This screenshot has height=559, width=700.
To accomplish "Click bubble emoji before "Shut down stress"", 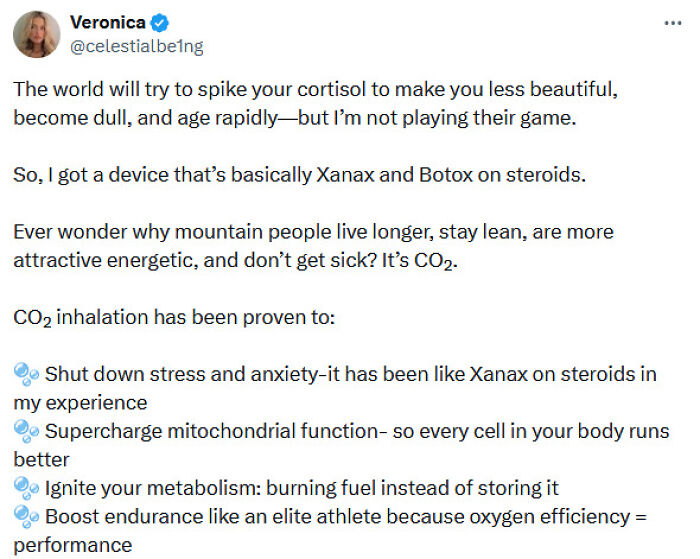I will point(26,374).
